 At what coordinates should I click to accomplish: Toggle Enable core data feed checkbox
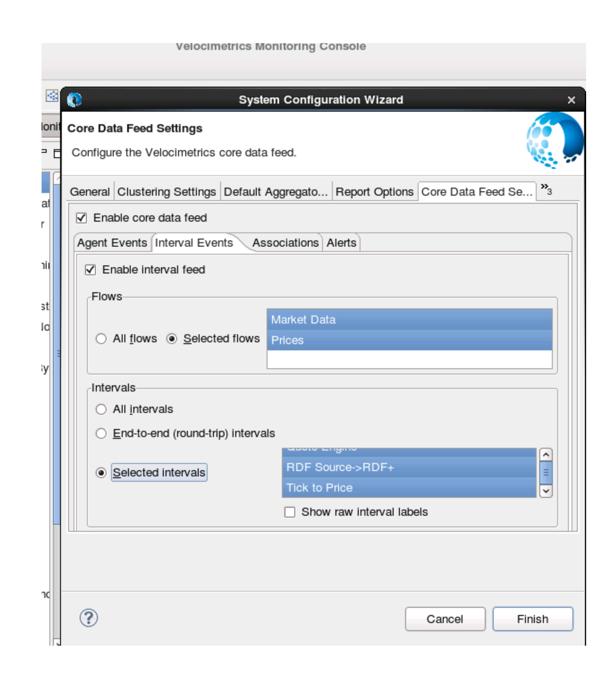pyautogui.click(x=81, y=218)
